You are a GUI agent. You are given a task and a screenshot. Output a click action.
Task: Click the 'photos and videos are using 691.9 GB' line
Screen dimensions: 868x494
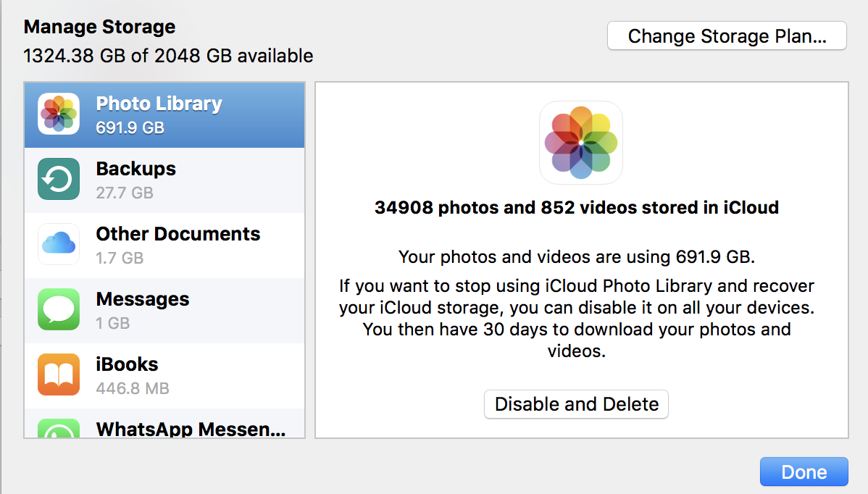[576, 256]
